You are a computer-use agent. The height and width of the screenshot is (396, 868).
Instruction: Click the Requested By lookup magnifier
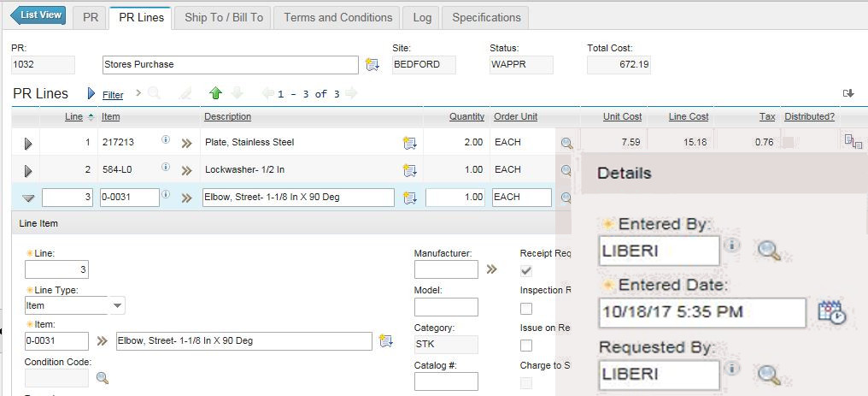tap(769, 374)
